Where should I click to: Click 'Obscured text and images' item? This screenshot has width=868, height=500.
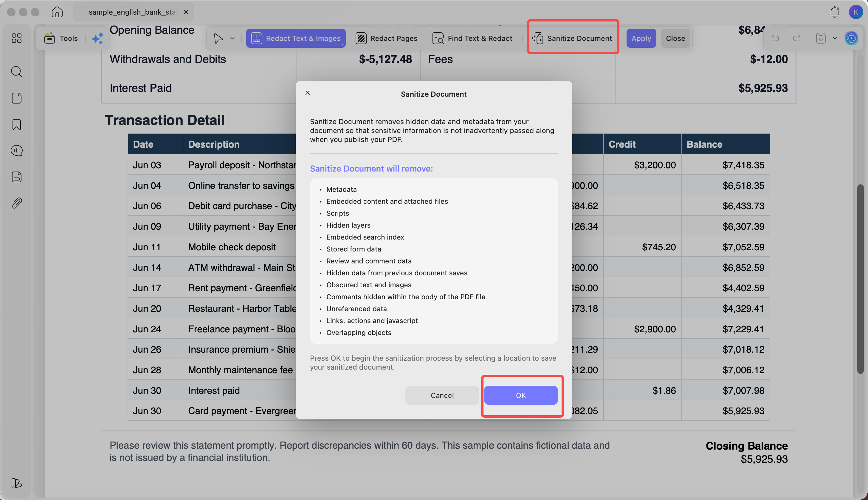(368, 285)
